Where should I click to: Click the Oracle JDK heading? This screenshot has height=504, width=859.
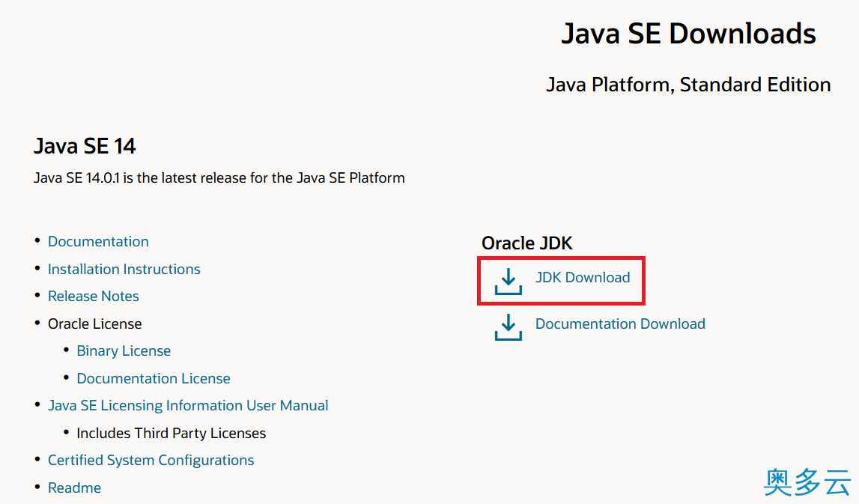click(527, 243)
